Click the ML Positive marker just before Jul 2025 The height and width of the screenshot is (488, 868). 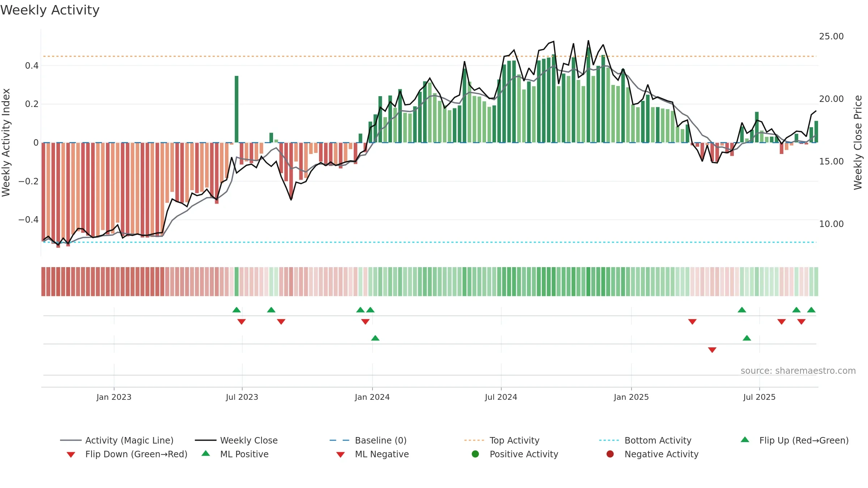(747, 338)
